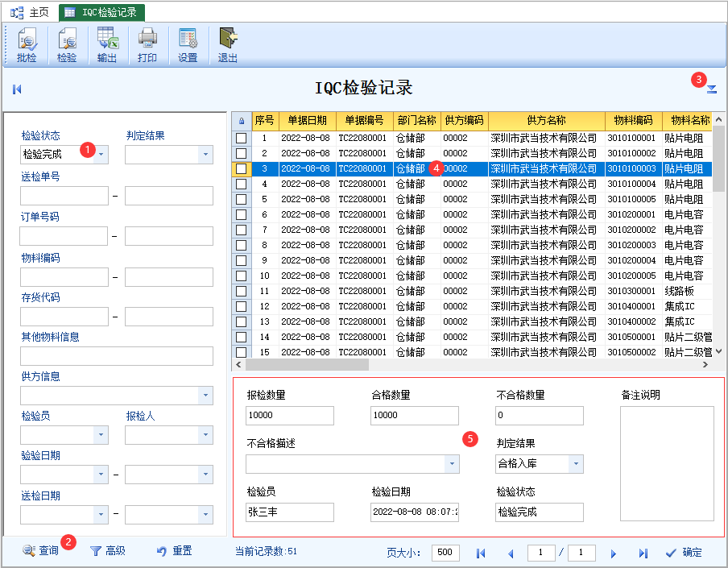Switch to the 主页 tab
This screenshot has width=728, height=568.
[30, 13]
